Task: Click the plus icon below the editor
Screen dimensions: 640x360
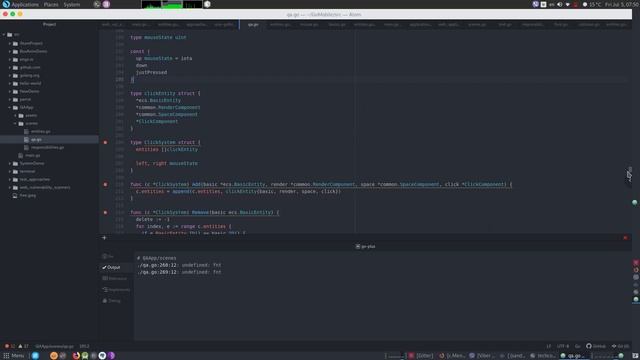Action: click(104, 238)
